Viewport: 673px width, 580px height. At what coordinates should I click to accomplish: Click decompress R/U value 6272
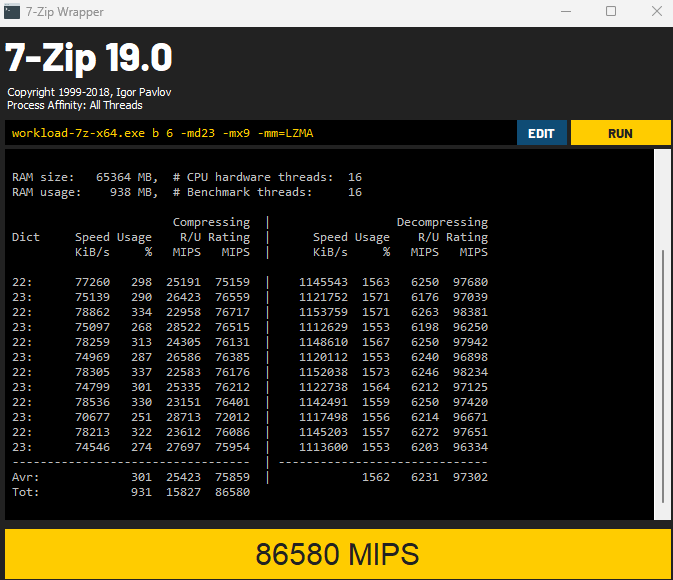[425, 432]
